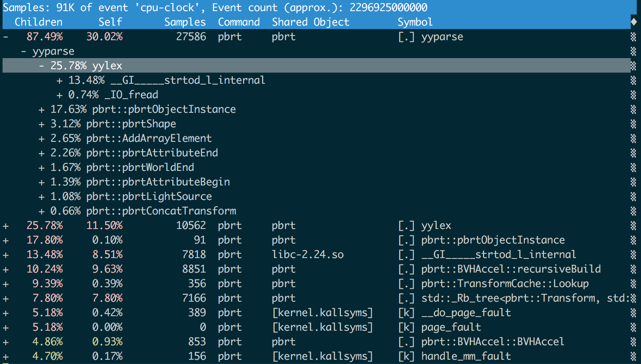Click the scrollbar diamond position marker
Viewport: 641px width, 364px height.
pos(634,22)
